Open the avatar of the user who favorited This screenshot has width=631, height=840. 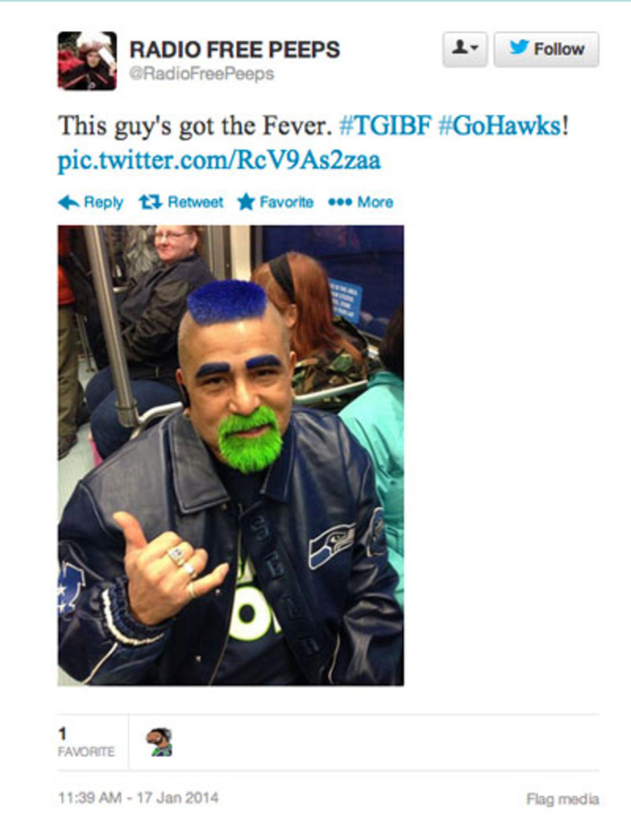point(159,742)
